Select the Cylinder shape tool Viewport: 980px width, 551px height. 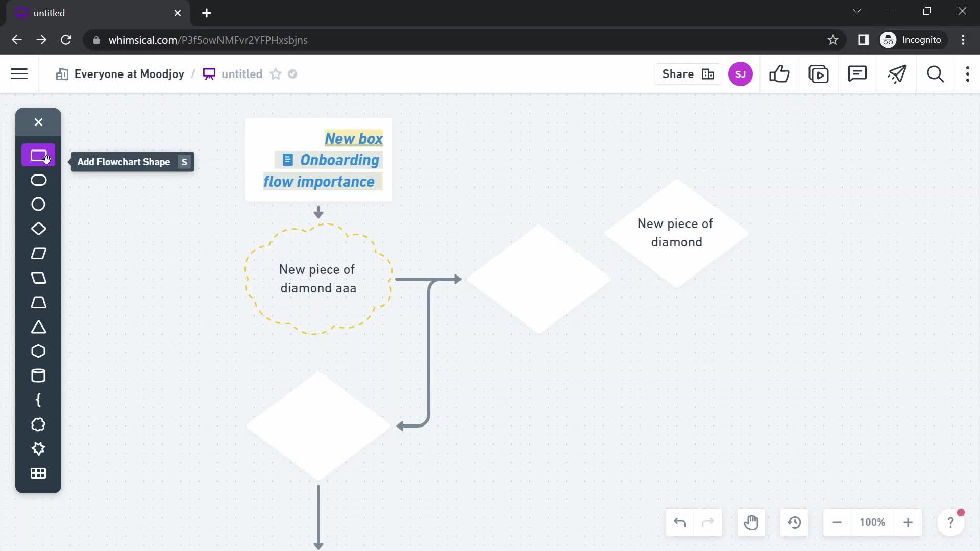[38, 375]
